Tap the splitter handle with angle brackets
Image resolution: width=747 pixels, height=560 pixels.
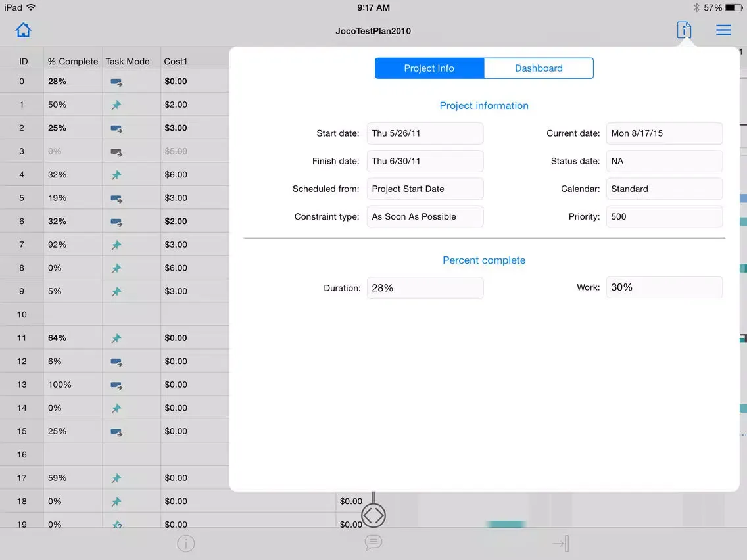[x=373, y=515]
